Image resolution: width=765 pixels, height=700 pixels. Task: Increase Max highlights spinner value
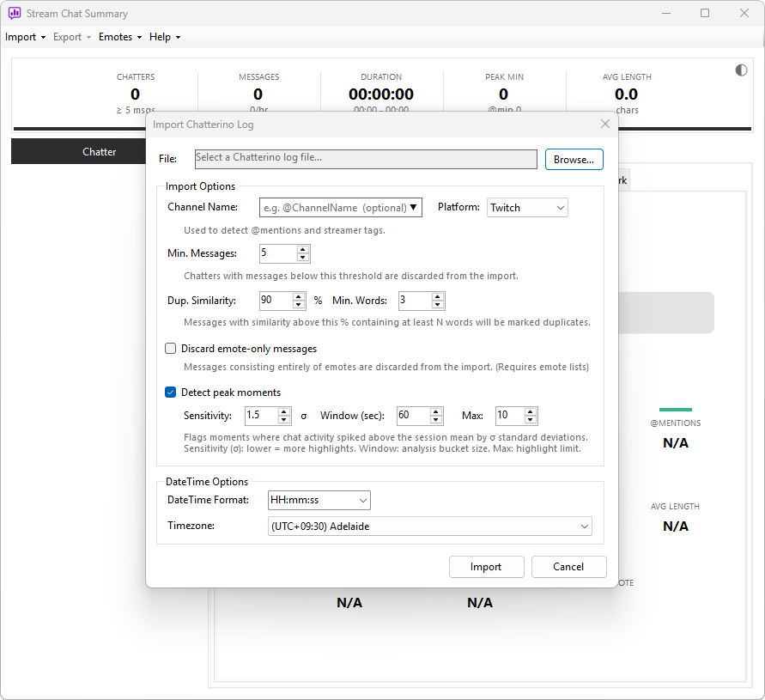531,411
